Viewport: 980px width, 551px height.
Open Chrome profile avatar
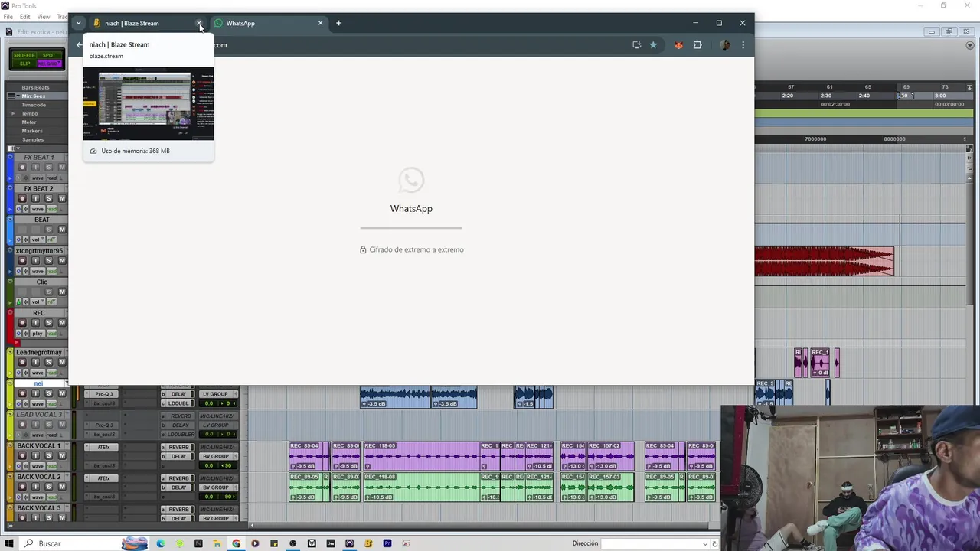(x=724, y=45)
